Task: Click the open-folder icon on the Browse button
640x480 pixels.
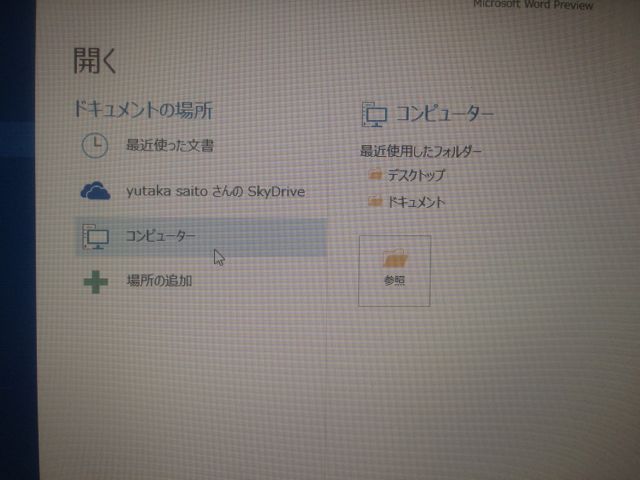Action: point(395,258)
